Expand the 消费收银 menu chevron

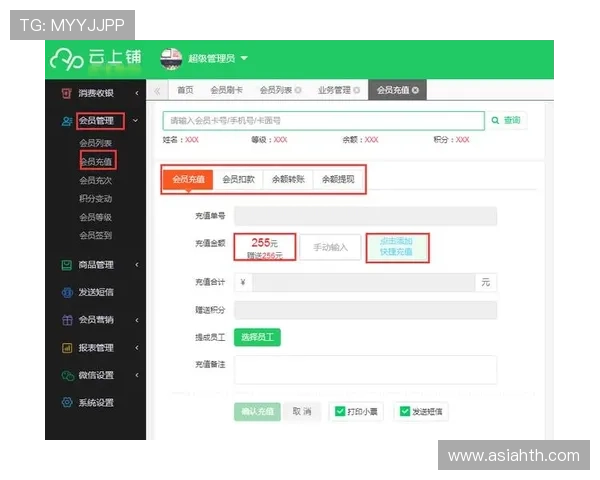[137, 93]
